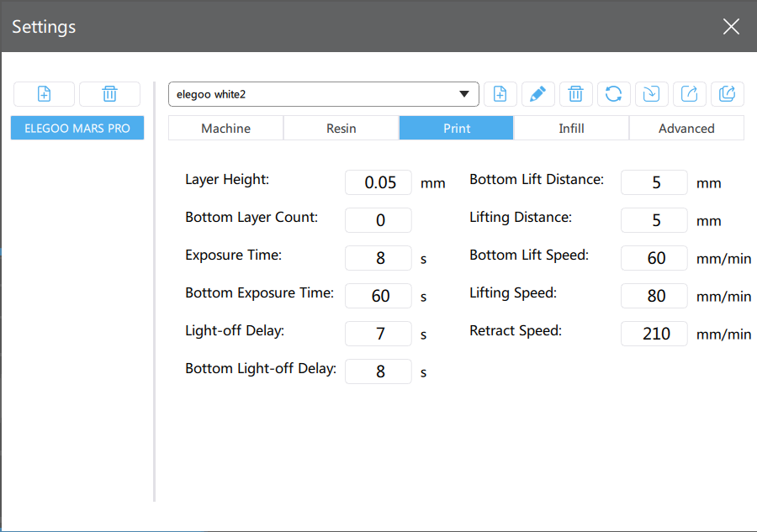
Task: Open the Resin tab
Action: pos(341,129)
